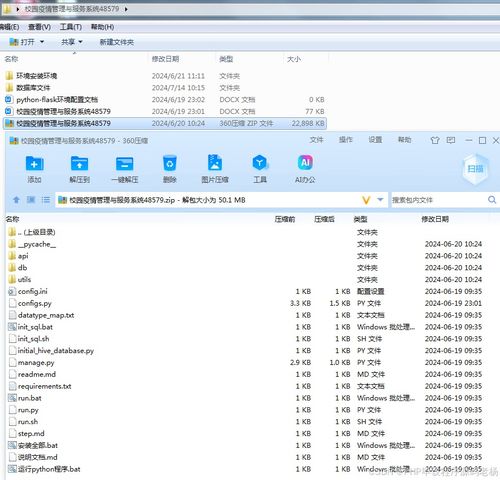
Task: Switch to list view button in 360压缩
Action: (45, 200)
